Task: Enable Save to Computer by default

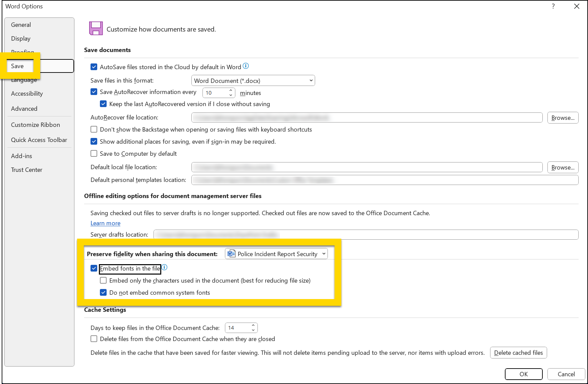Action: coord(94,153)
